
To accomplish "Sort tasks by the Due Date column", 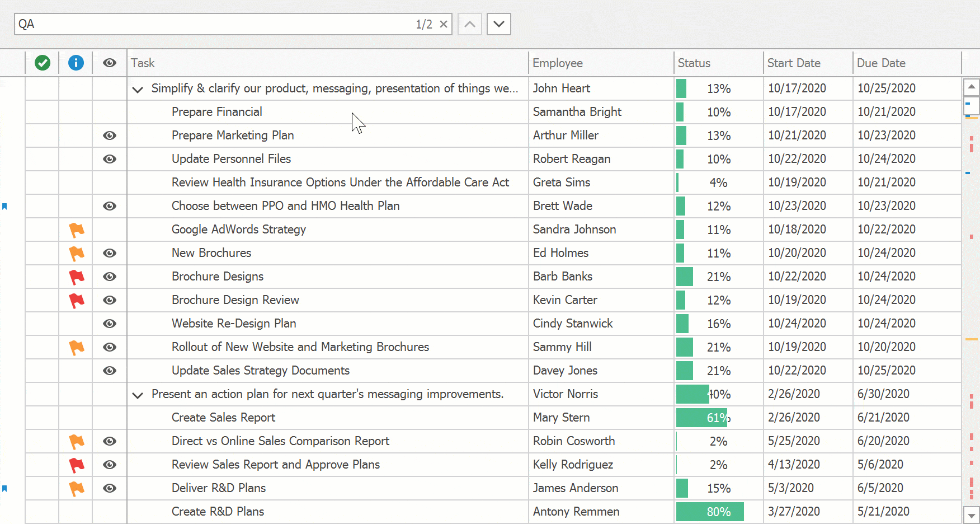I will (x=881, y=63).
